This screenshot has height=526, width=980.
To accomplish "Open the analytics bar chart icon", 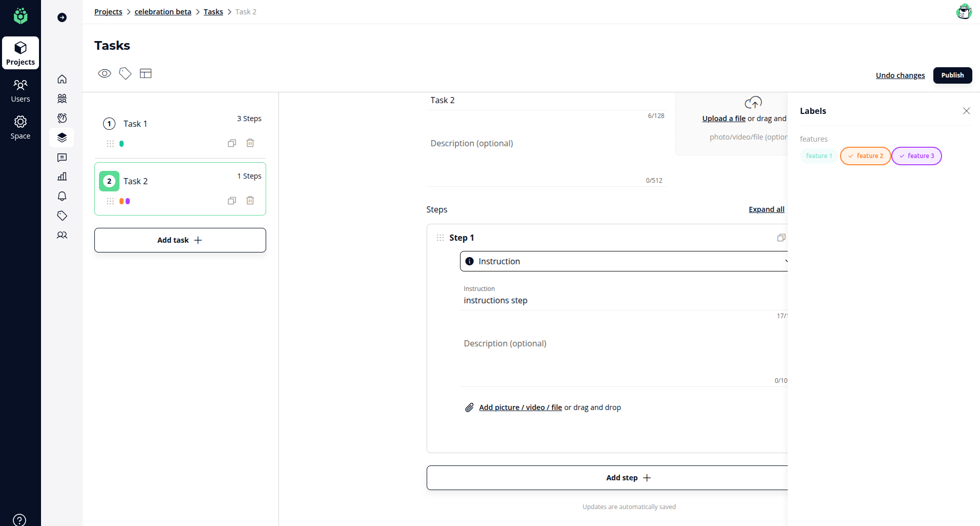I will tap(62, 177).
